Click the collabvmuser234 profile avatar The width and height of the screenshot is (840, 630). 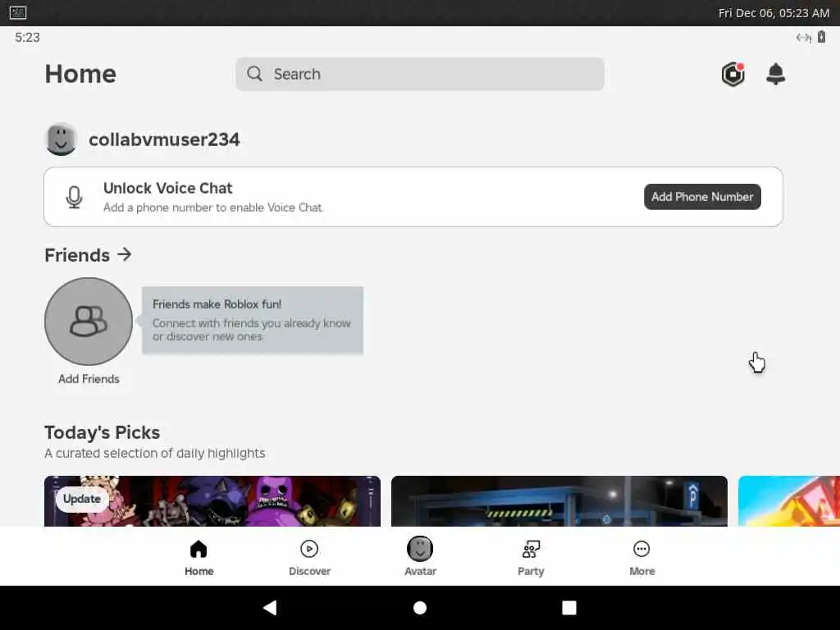[x=61, y=139]
